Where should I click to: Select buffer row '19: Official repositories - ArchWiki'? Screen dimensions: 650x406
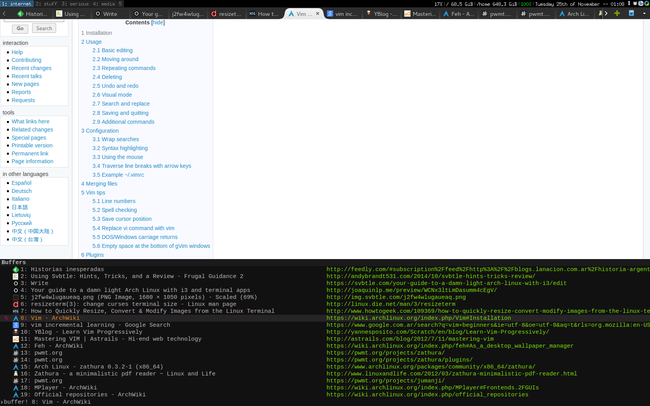pyautogui.click(x=325, y=395)
